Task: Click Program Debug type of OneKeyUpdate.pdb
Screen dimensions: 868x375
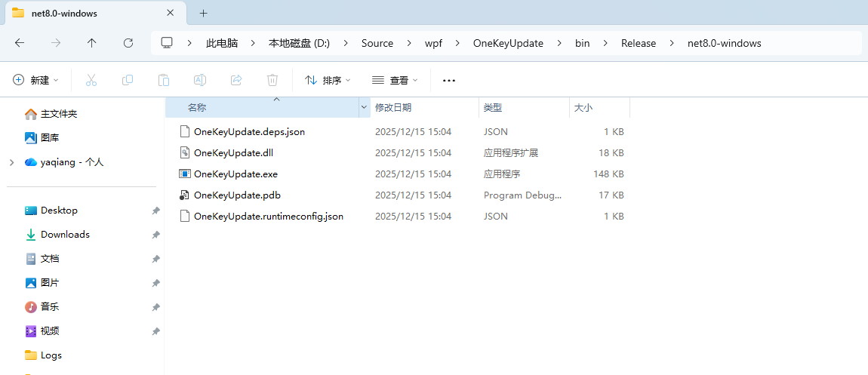Action: click(522, 195)
